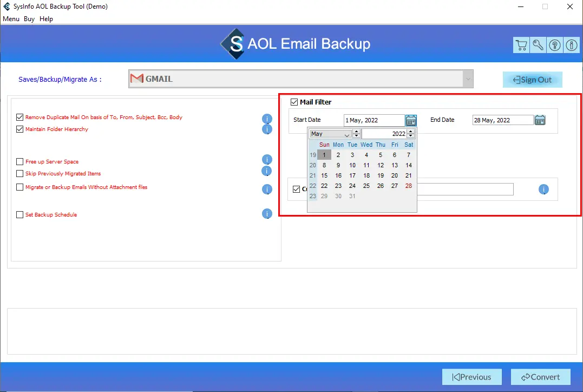583x392 pixels.
Task: Increase the year 2022 with up arrow
Action: [411, 132]
